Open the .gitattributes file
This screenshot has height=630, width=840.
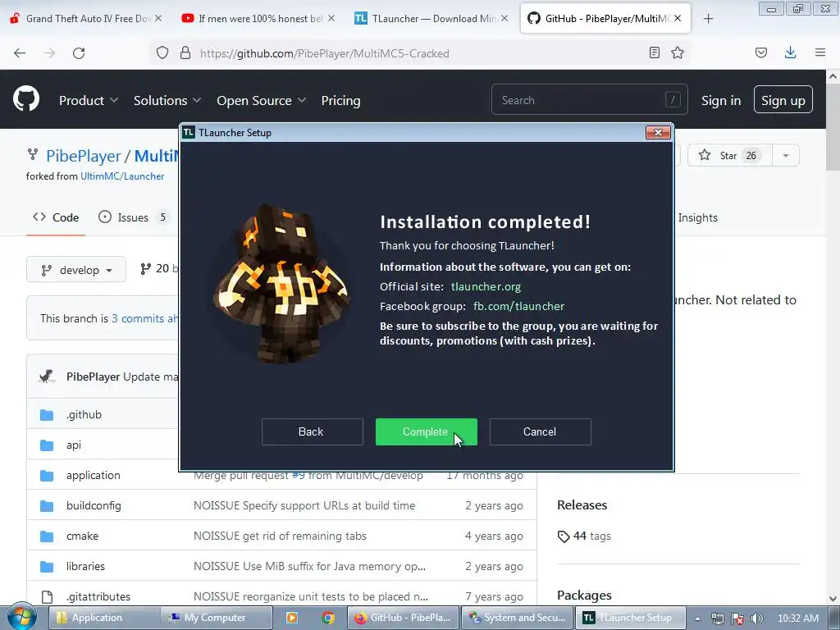pyautogui.click(x=98, y=597)
